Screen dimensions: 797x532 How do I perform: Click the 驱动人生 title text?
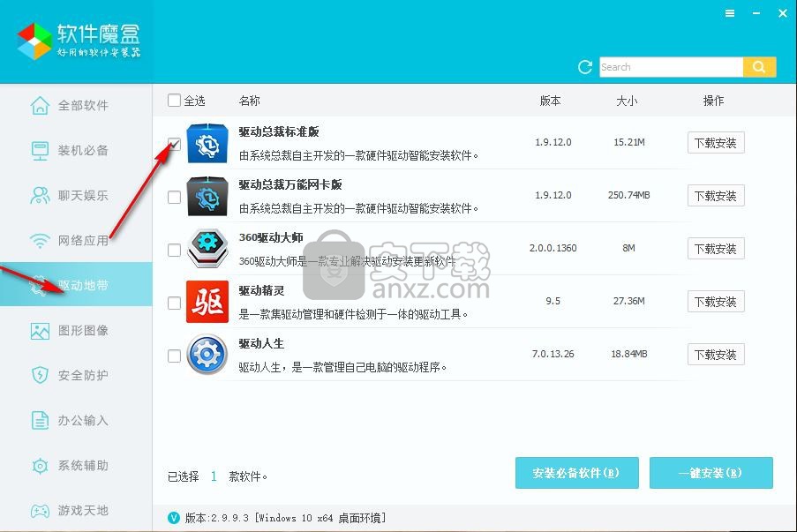[262, 343]
